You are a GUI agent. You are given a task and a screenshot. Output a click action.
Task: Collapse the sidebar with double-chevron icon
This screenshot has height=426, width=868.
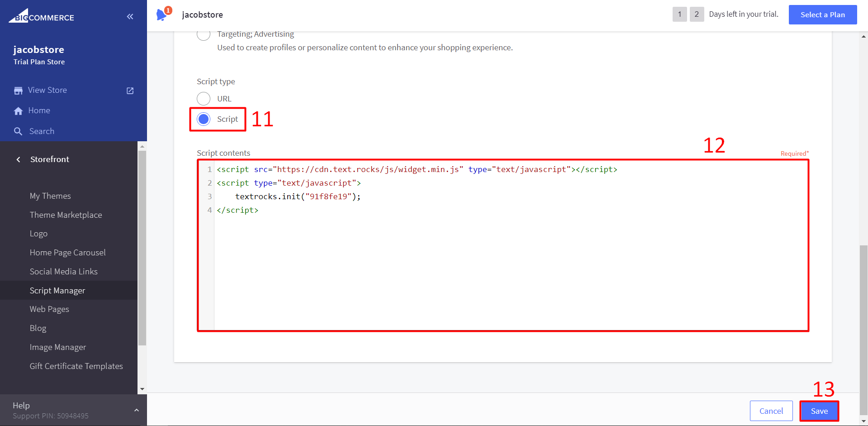[130, 17]
